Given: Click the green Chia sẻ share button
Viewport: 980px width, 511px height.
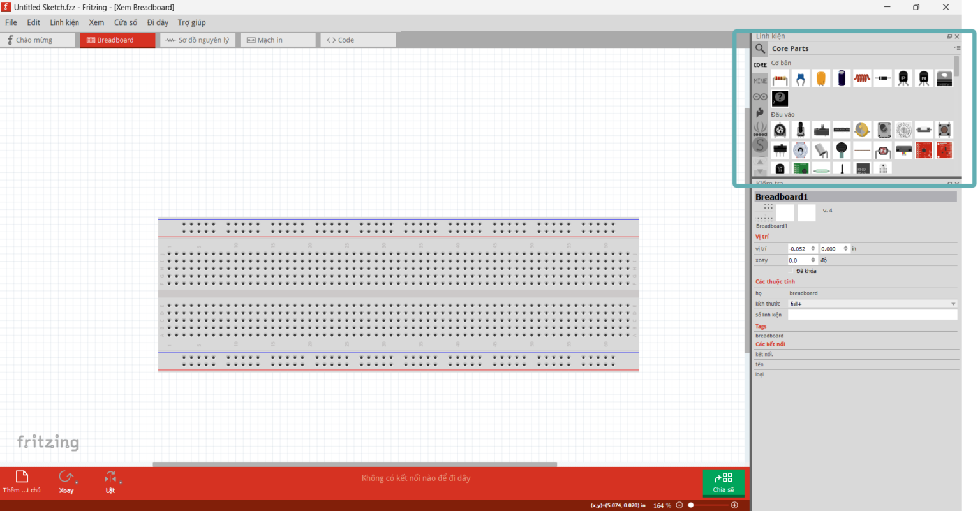Looking at the screenshot, I should pyautogui.click(x=723, y=482).
